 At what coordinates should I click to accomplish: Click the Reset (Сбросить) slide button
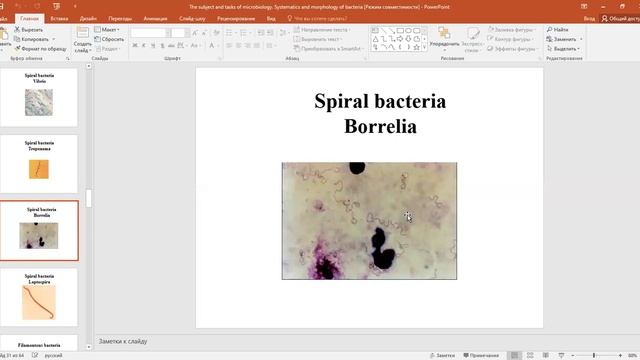point(109,39)
